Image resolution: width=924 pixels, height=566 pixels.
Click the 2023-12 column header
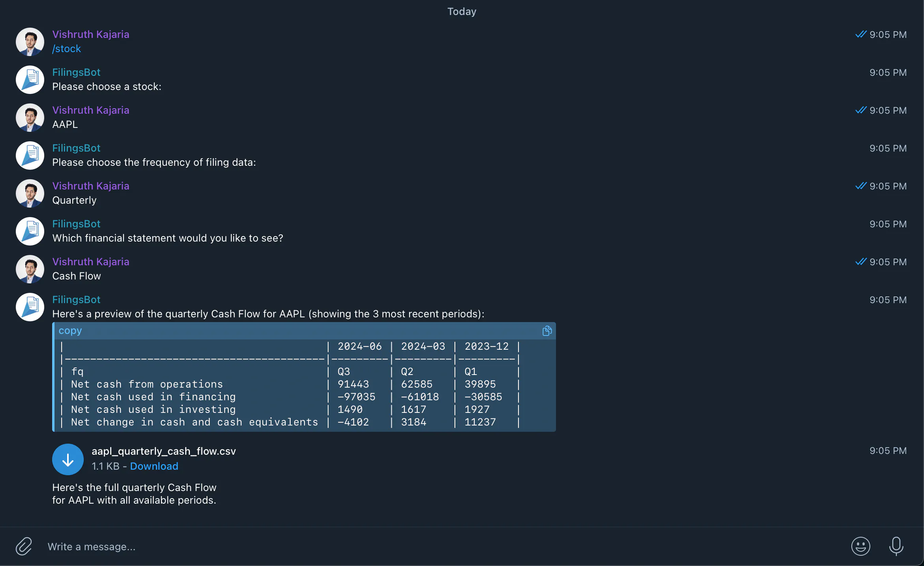click(487, 346)
